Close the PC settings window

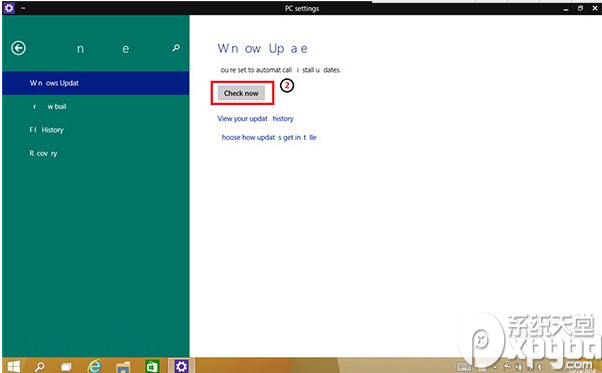pyautogui.click(x=595, y=8)
